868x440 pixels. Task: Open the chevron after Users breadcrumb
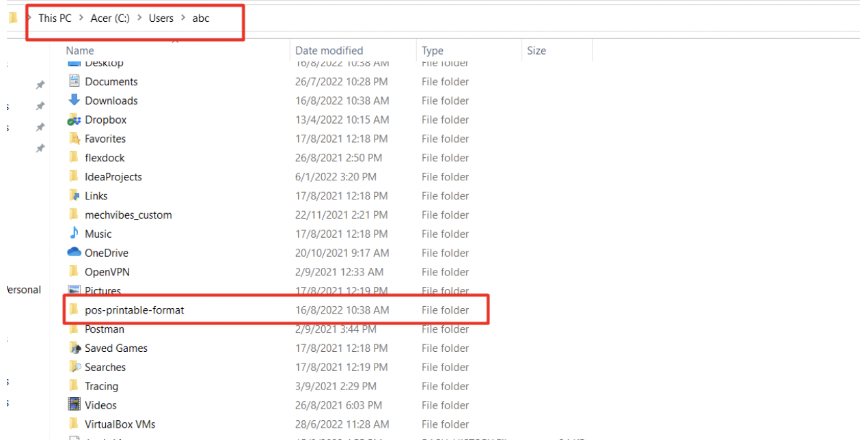183,18
